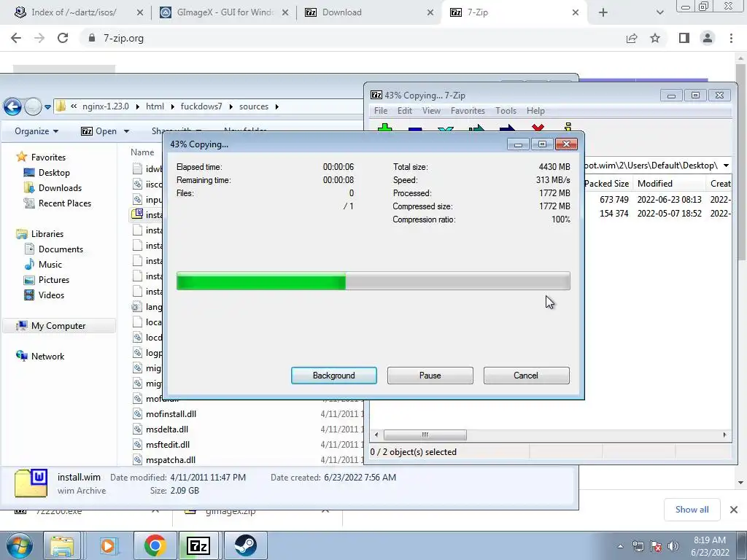Open Help menu in 7-Zip window

pos(535,111)
